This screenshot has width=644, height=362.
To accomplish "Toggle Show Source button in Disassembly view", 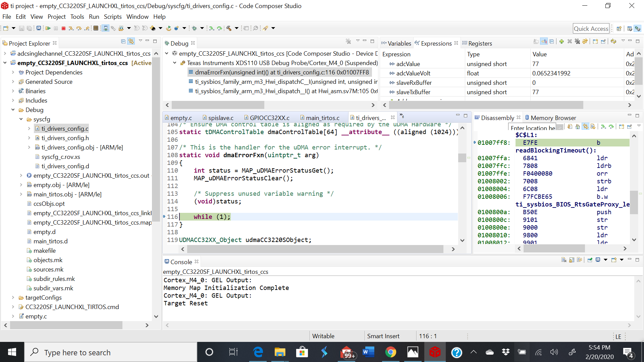I will (593, 126).
